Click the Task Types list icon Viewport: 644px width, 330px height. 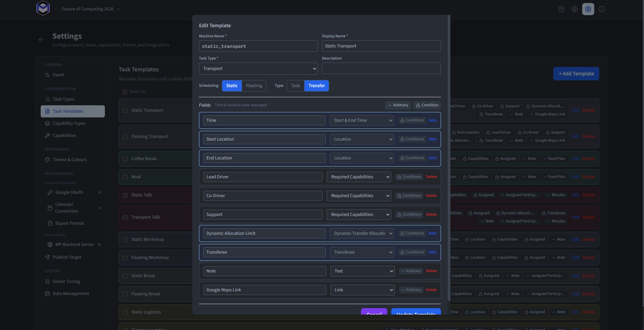point(47,99)
